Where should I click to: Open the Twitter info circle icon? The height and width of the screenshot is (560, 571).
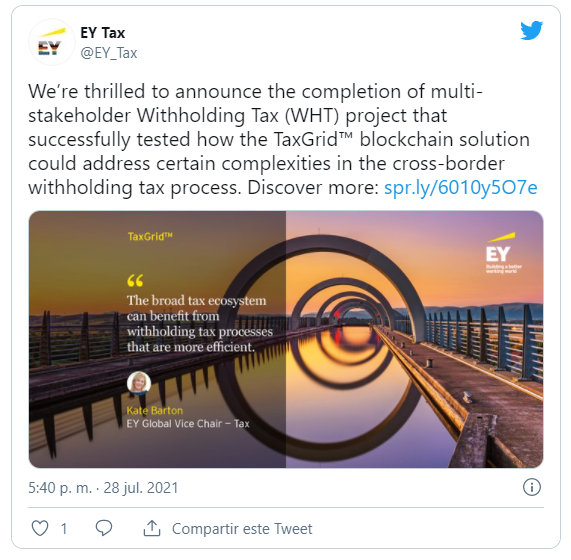pyautogui.click(x=532, y=487)
